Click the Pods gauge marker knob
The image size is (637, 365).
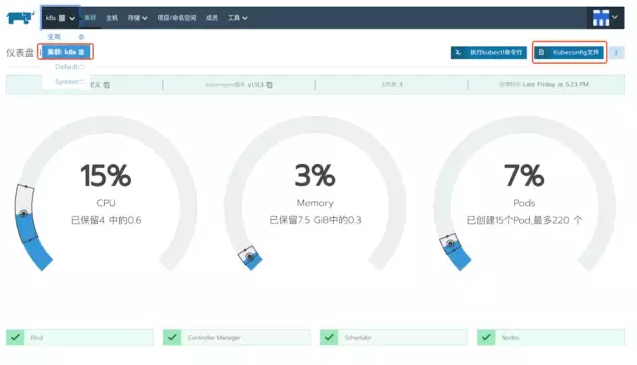point(450,243)
